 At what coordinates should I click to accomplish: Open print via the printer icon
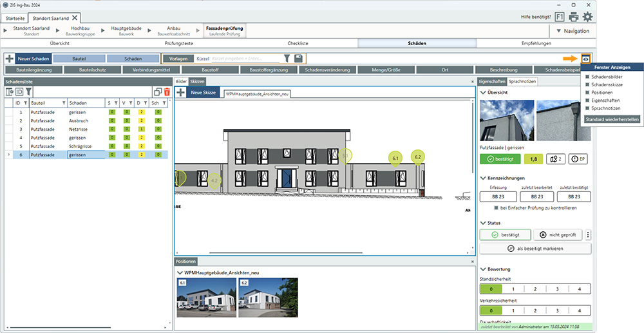pyautogui.click(x=574, y=17)
